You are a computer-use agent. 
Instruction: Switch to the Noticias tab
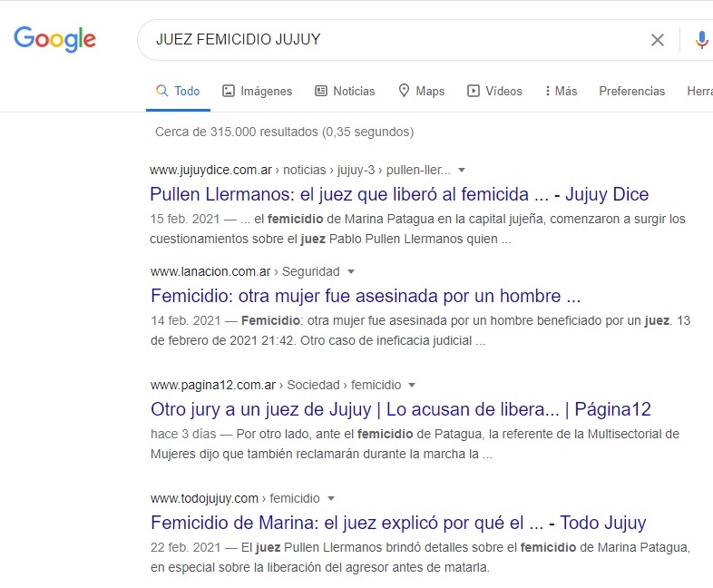click(345, 91)
